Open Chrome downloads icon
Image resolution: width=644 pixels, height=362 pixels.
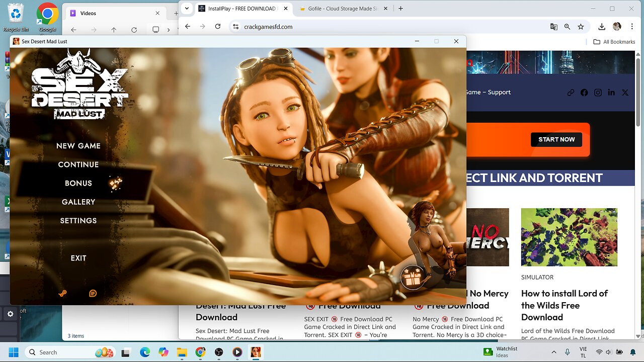coord(602,27)
